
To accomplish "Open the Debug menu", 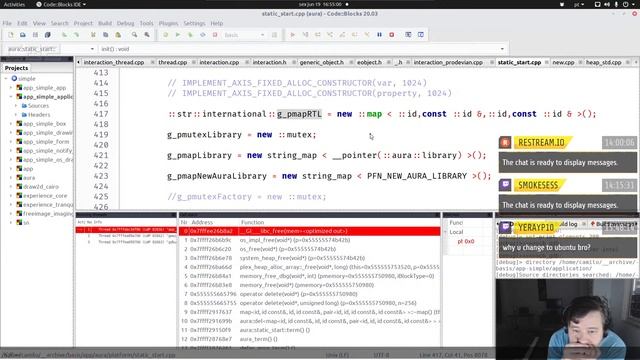I will tap(125, 23).
